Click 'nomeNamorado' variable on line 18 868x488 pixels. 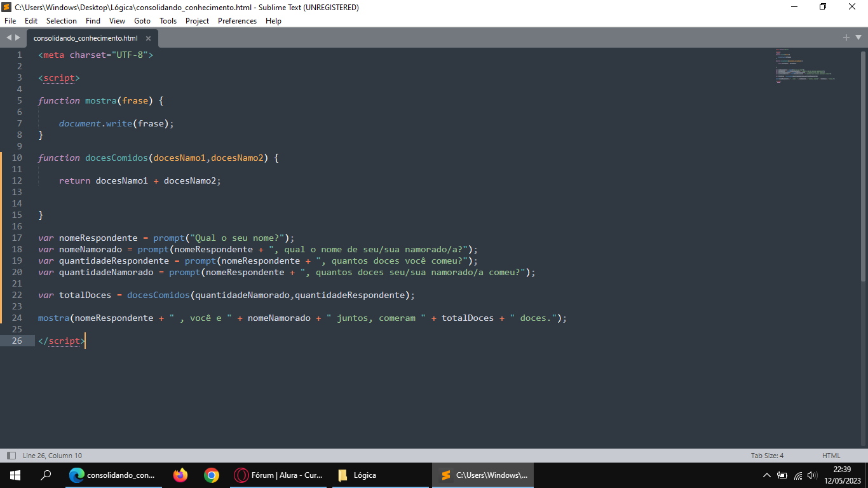pyautogui.click(x=90, y=249)
